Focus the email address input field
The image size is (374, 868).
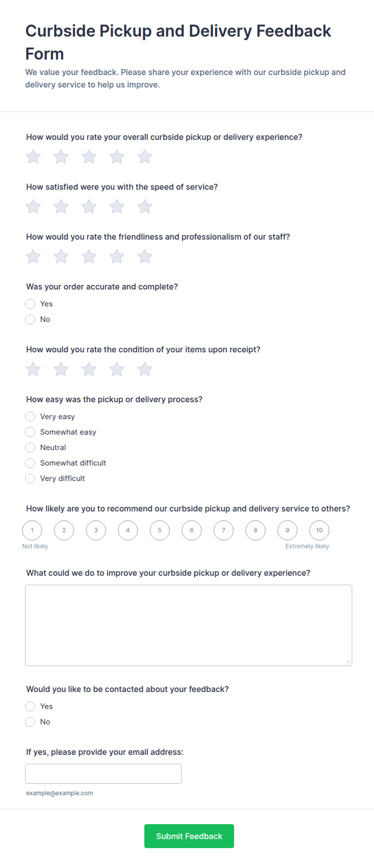[x=103, y=773]
